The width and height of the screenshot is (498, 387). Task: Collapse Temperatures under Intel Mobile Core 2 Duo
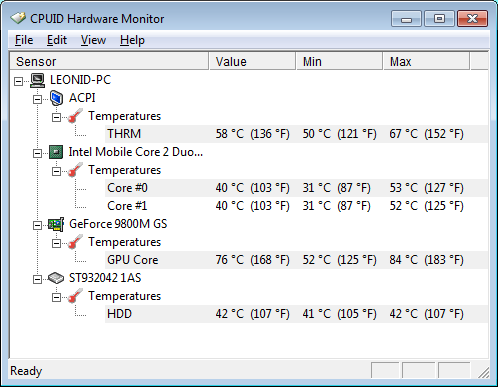click(x=56, y=171)
